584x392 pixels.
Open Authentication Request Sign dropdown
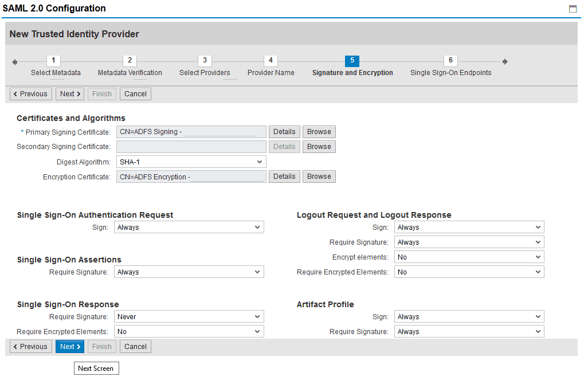(x=189, y=228)
